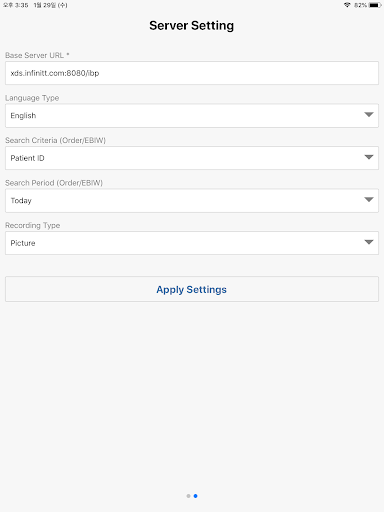Click the Recording Type label

click(33, 226)
